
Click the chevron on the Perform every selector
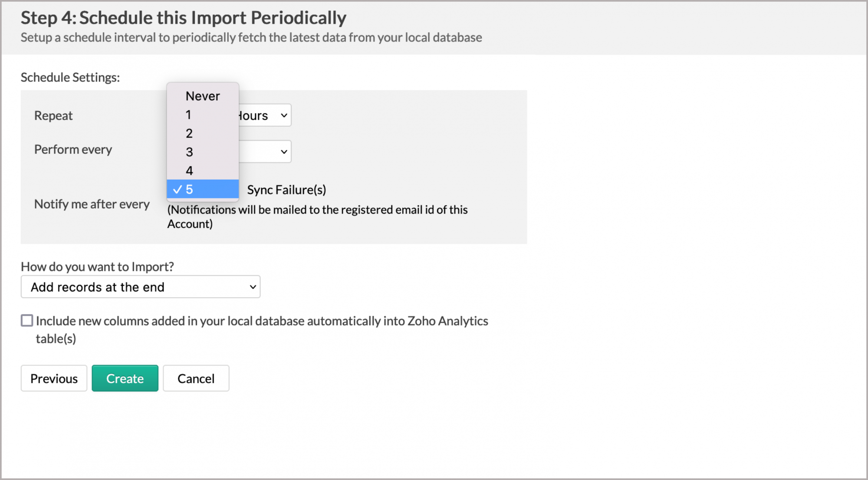[284, 151]
